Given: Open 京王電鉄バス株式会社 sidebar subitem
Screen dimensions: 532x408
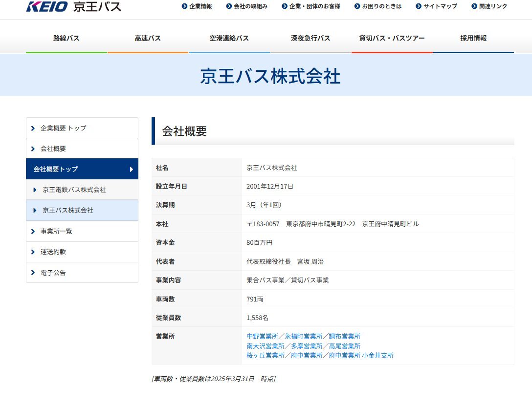Looking at the screenshot, I should [82, 190].
